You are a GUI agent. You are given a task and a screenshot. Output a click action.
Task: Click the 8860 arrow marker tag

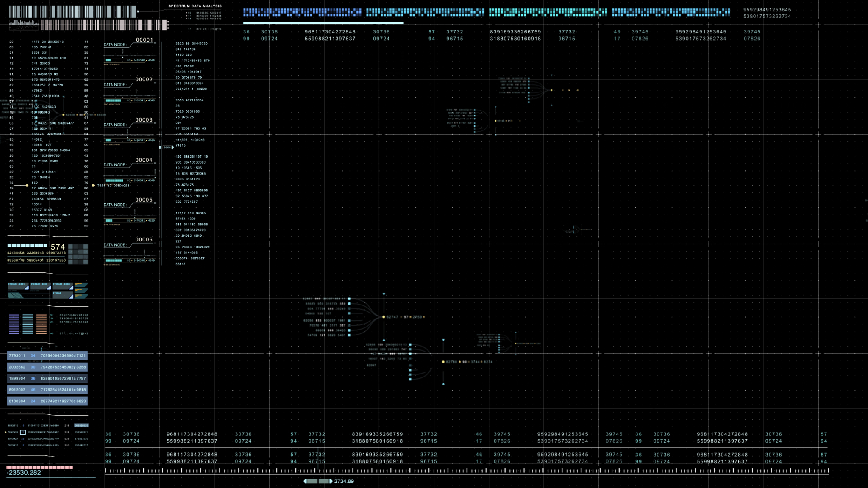pyautogui.click(x=167, y=147)
